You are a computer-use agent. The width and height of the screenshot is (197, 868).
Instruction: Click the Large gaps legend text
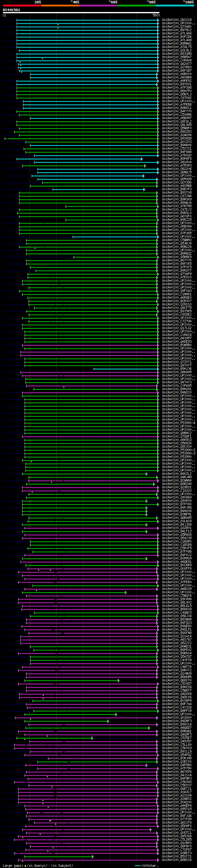tap(38, 866)
